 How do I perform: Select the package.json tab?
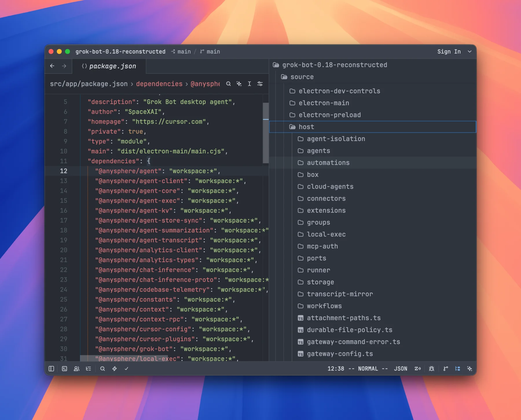tap(109, 66)
